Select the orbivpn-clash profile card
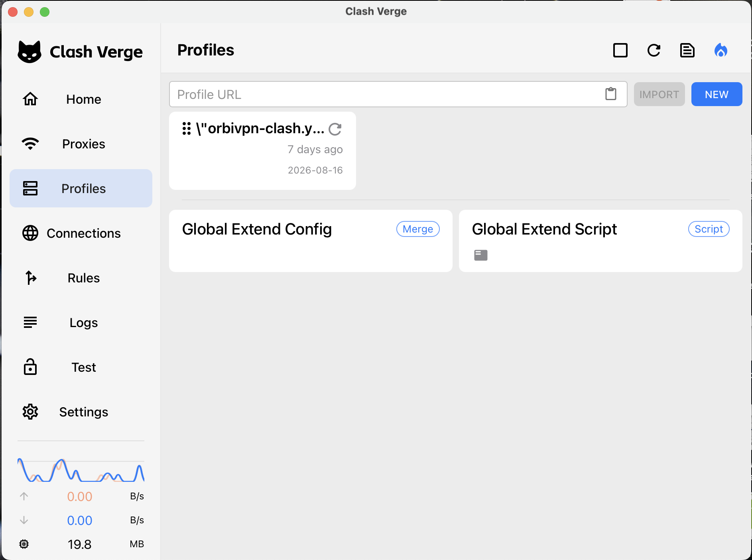The image size is (752, 560). pyautogui.click(x=262, y=151)
